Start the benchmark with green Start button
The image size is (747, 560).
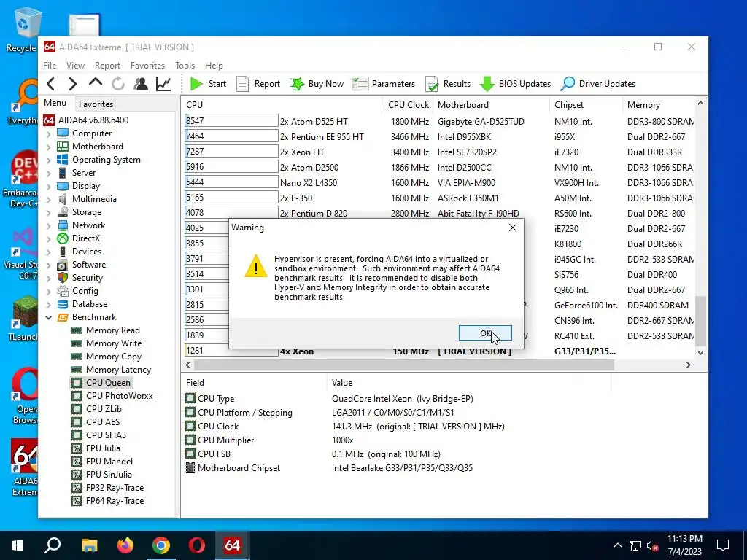pyautogui.click(x=208, y=84)
